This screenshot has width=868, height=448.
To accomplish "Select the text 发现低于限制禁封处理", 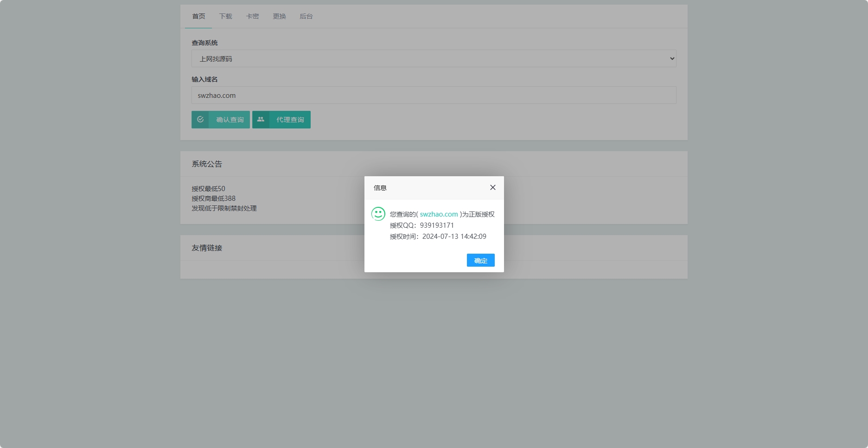I will tap(224, 208).
